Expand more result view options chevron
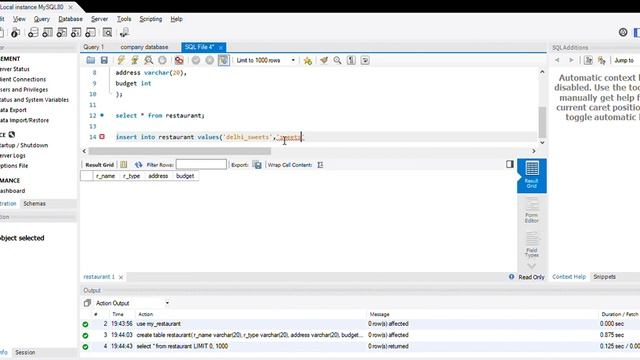Image resolution: width=640 pixels, height=360 pixels. [532, 266]
